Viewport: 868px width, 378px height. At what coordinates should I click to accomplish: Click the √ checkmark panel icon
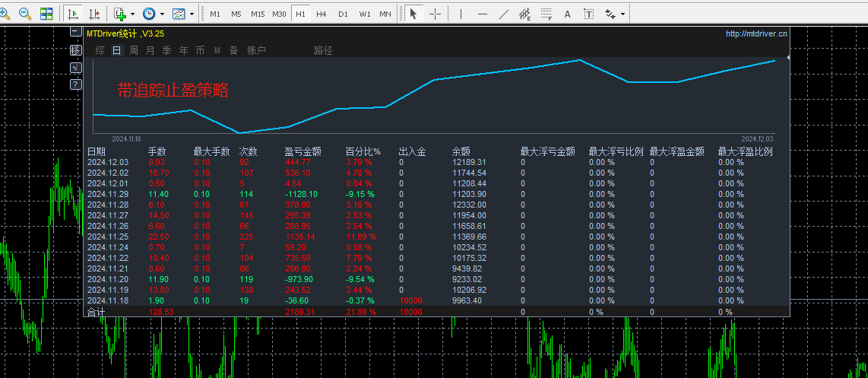tap(76, 68)
